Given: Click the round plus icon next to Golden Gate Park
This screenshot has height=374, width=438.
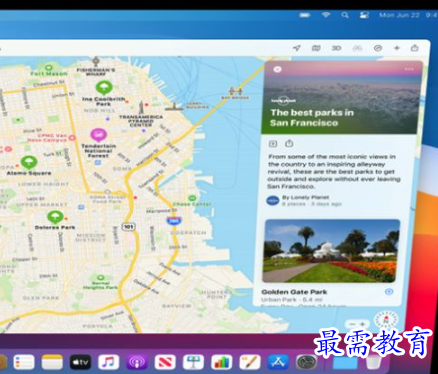Looking at the screenshot, I should click(389, 292).
